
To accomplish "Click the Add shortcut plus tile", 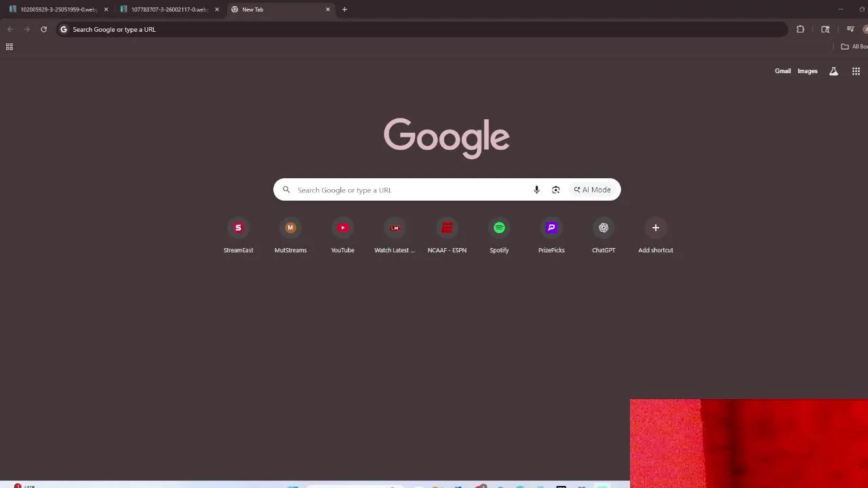I will click(x=656, y=235).
